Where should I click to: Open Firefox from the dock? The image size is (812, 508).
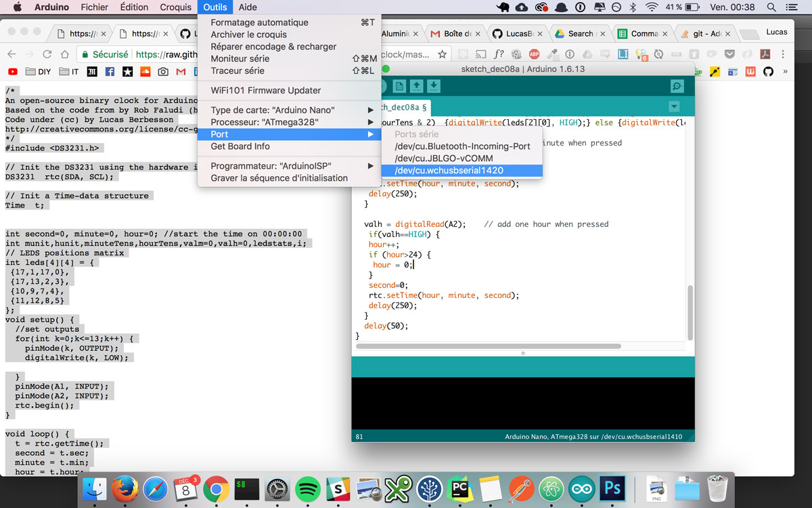pyautogui.click(x=125, y=488)
